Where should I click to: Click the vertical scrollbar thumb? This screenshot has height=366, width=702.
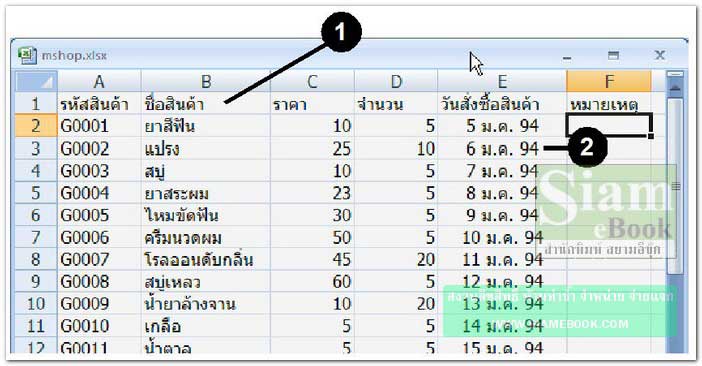(675, 186)
